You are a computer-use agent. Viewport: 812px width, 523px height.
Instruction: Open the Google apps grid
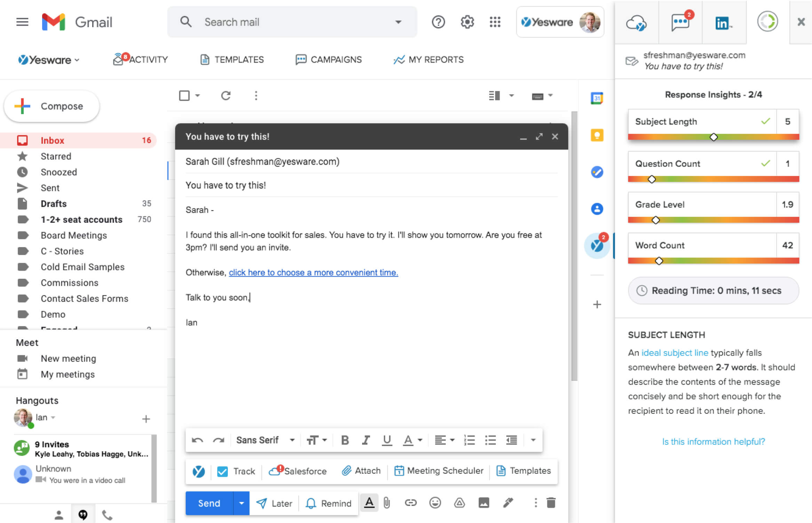point(495,22)
